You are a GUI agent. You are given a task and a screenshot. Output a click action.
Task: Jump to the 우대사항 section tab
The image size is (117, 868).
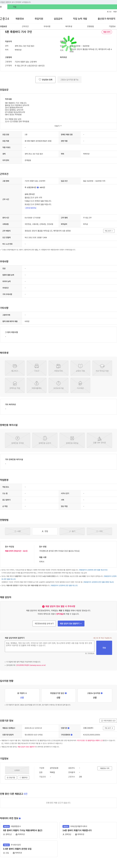pos(47,26)
